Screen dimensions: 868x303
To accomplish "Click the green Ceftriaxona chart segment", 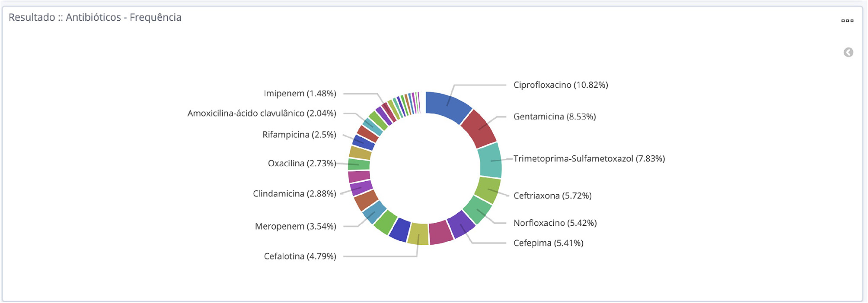I will pos(488,189).
